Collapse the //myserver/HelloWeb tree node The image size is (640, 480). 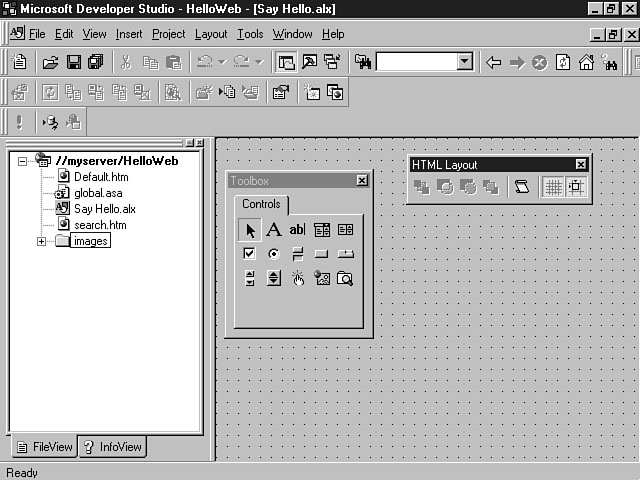[23, 160]
